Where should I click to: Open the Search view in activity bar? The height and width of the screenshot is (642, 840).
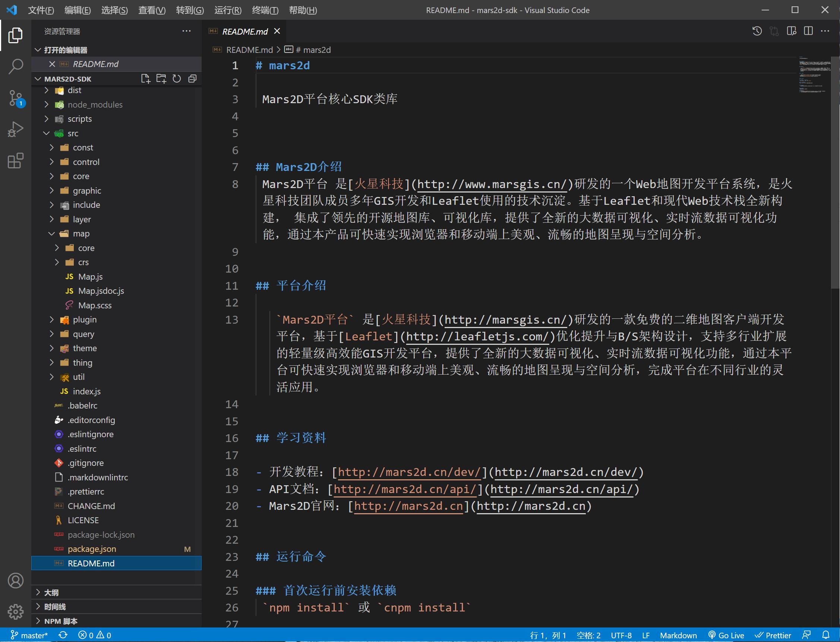[15, 67]
